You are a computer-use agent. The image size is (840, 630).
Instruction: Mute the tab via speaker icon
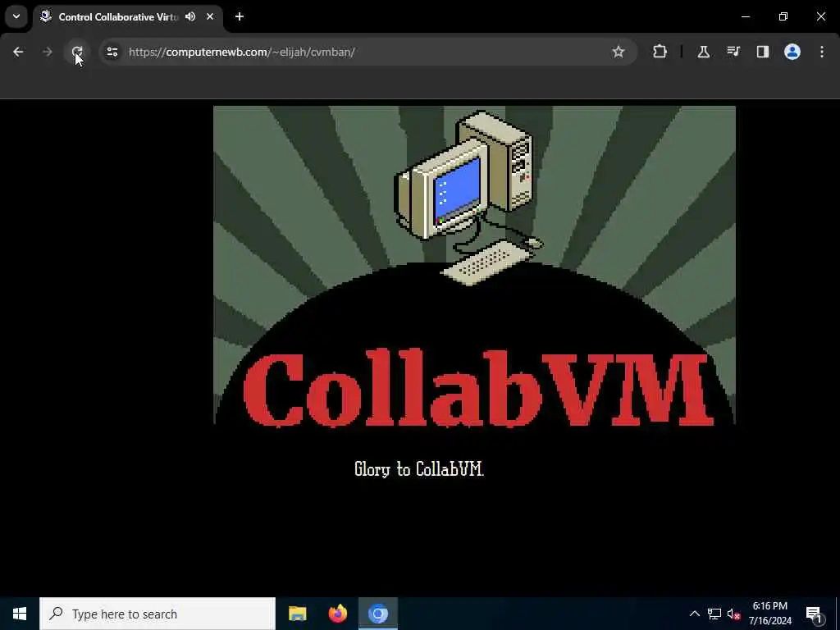point(190,16)
